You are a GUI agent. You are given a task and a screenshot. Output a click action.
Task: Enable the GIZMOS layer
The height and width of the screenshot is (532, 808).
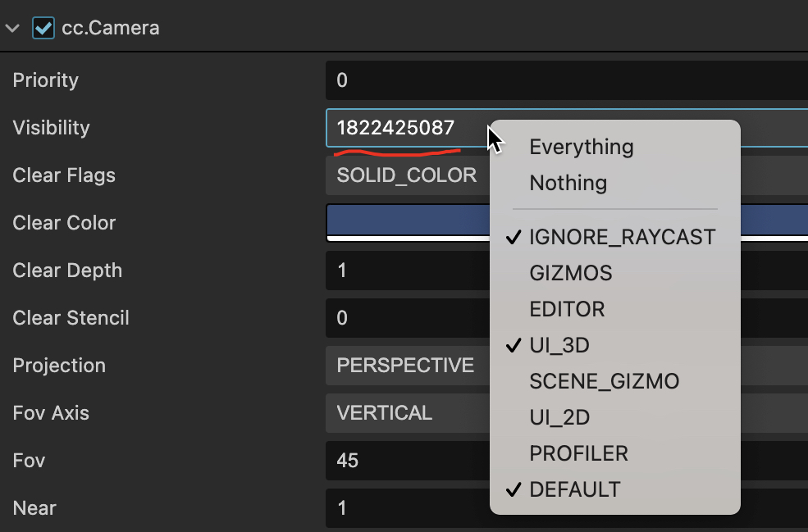(571, 273)
